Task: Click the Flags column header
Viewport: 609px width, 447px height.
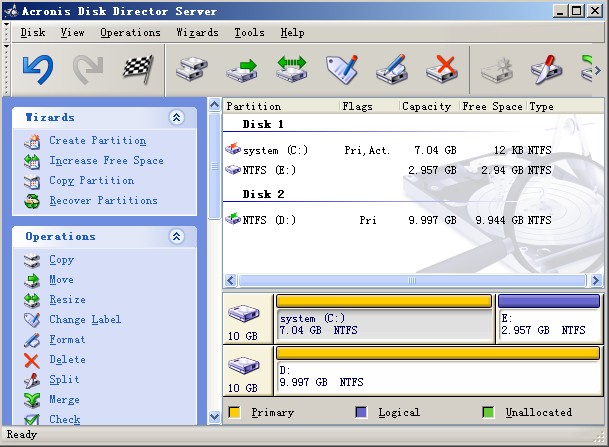Action: [x=369, y=106]
